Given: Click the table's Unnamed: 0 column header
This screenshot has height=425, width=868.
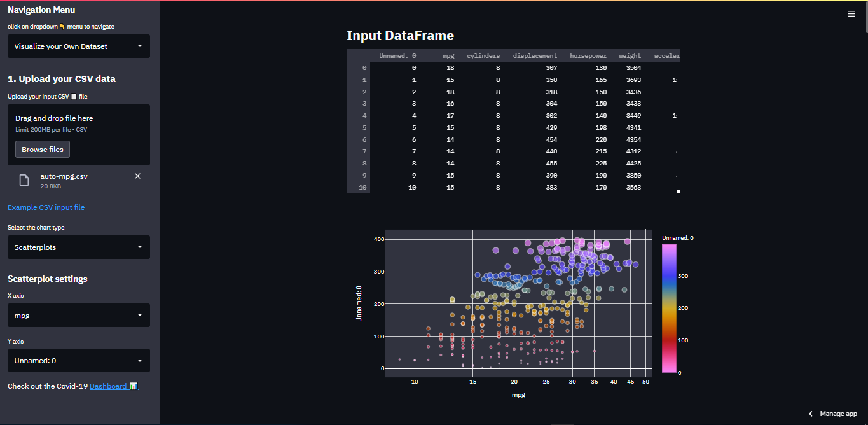Looking at the screenshot, I should click(x=397, y=56).
